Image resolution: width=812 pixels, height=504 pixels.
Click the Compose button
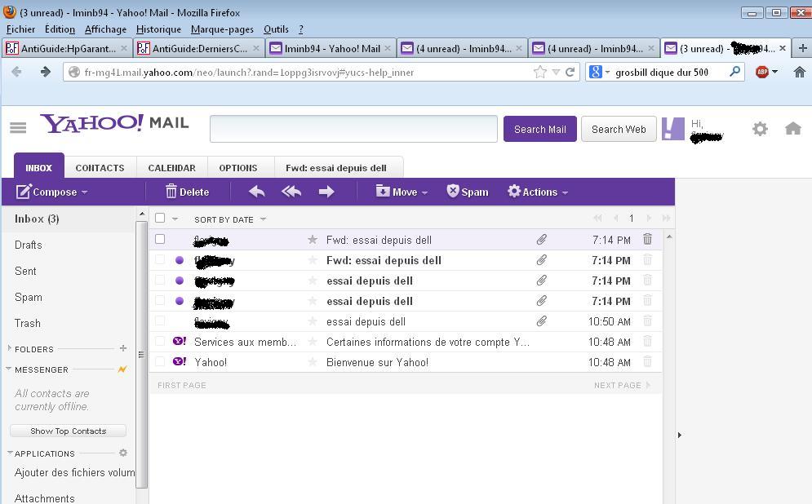point(47,192)
